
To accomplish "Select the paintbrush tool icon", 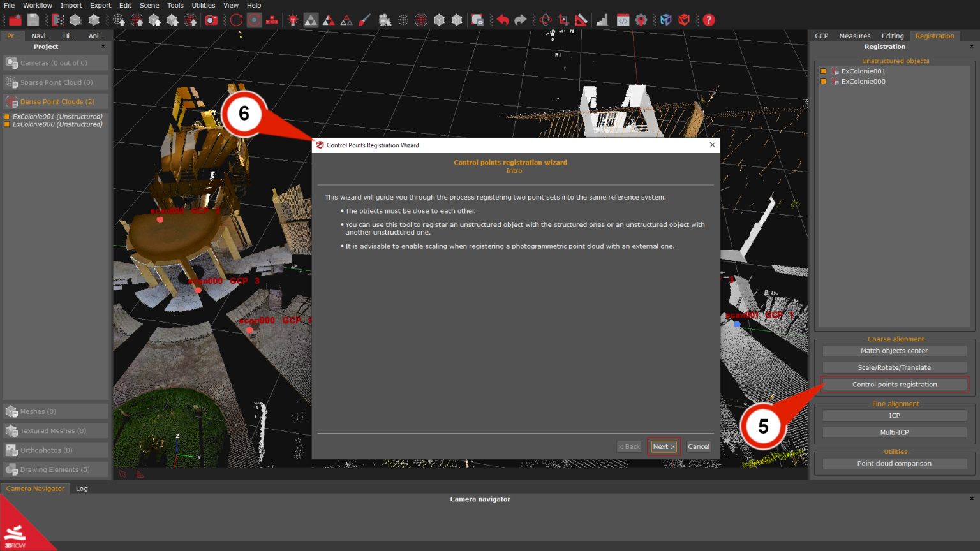I will pyautogui.click(x=364, y=20).
